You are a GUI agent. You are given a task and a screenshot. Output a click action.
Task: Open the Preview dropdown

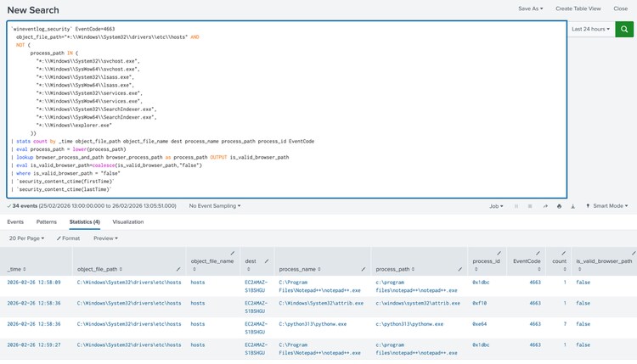click(105, 238)
